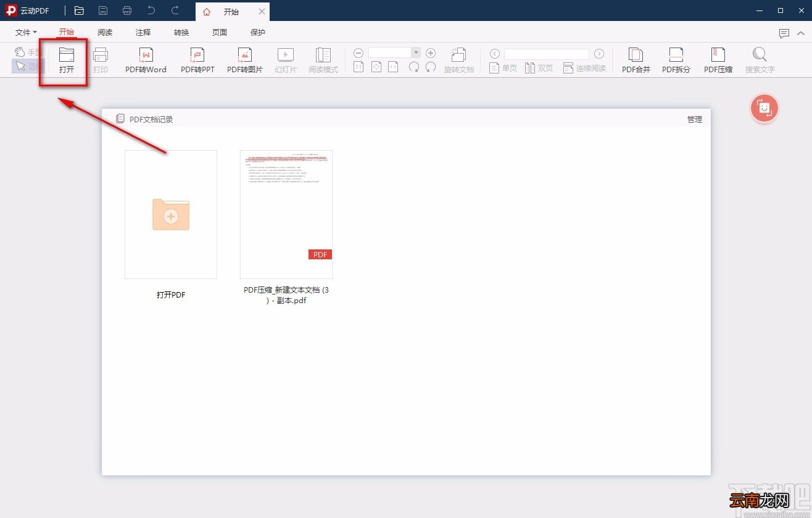812x518 pixels.
Task: Click the feedback chat bubble icon
Action: click(x=784, y=33)
